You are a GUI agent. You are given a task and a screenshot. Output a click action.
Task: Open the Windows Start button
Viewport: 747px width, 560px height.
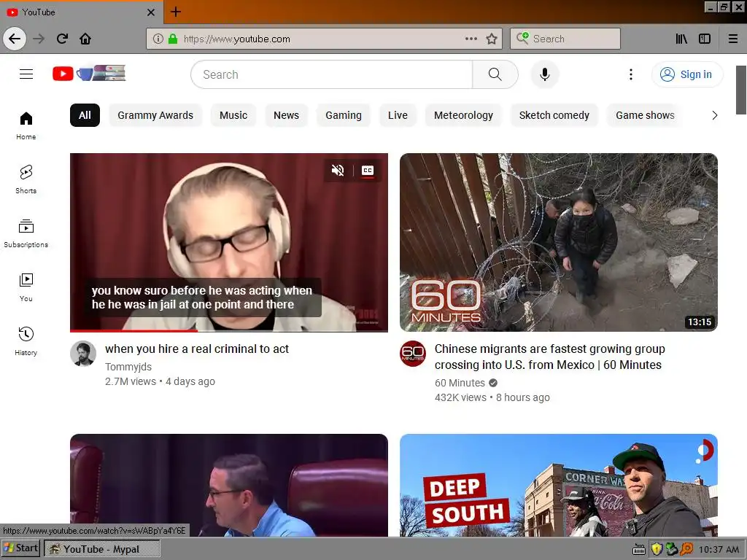click(21, 548)
